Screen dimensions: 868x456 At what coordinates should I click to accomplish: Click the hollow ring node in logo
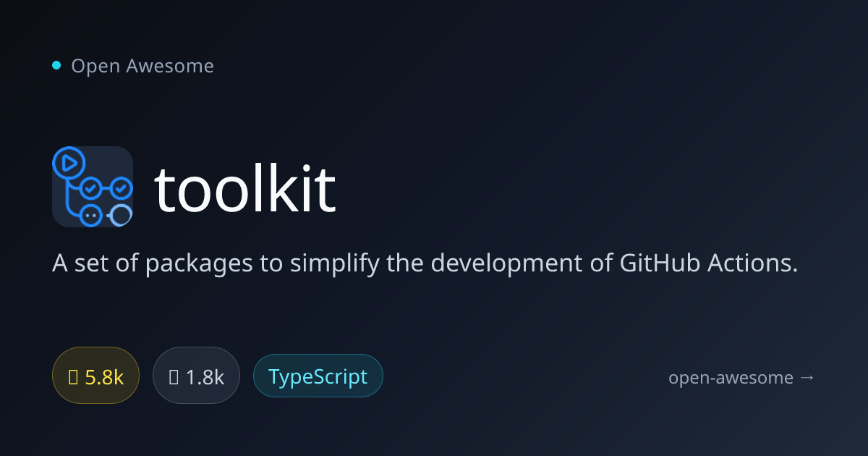coord(121,215)
